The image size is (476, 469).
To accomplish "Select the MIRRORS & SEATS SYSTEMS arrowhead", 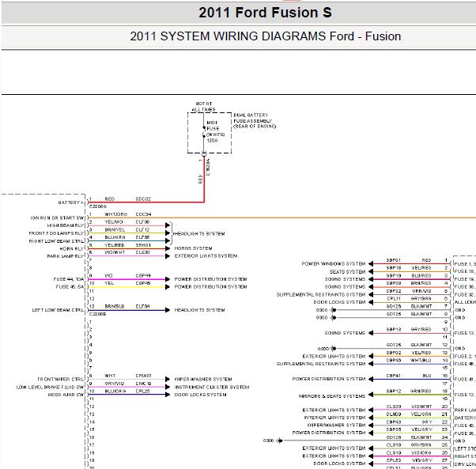I will point(371,395).
